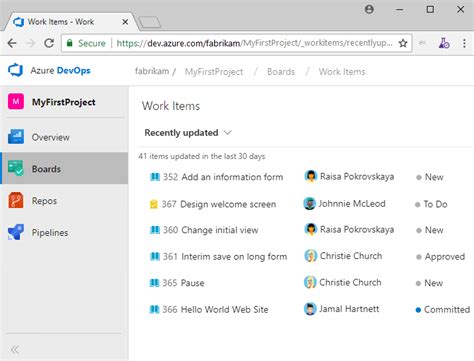Viewport: 474px width, 361px height.
Task: Click Work Items in the breadcrumb
Action: point(342,72)
